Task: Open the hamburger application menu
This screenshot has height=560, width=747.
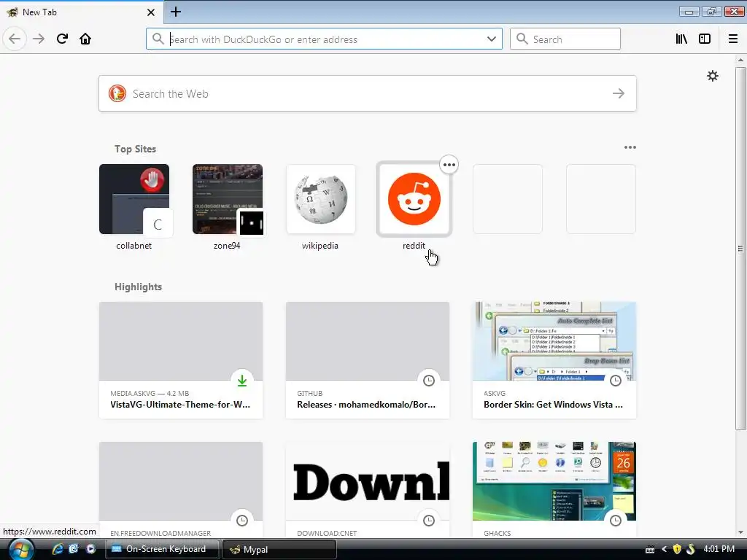Action: pos(733,39)
